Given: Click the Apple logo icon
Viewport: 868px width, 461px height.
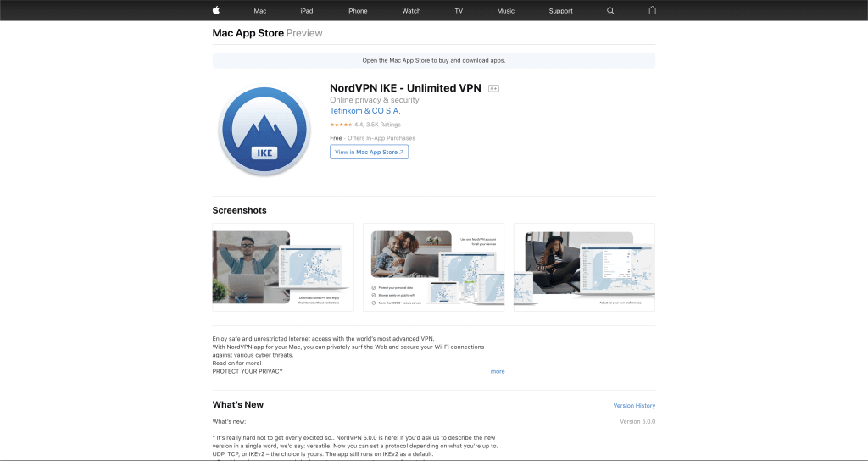Looking at the screenshot, I should point(216,10).
